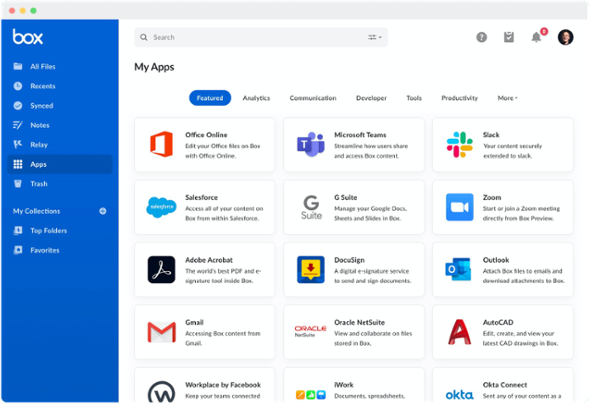Click the Microsoft Teams icon
The image size is (590, 404).
click(x=310, y=144)
